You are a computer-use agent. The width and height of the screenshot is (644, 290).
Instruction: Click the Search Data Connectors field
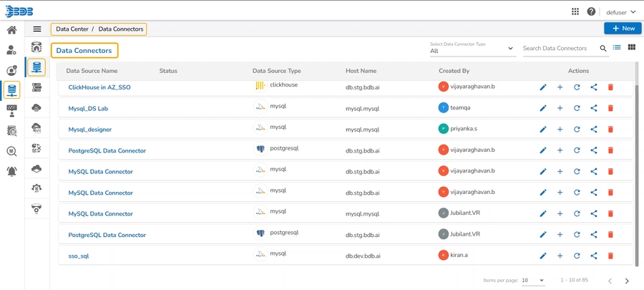(560, 49)
